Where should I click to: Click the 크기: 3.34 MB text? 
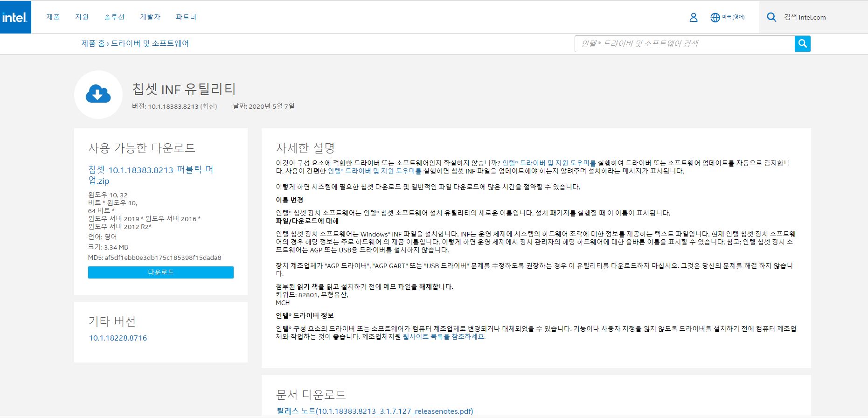(108, 247)
